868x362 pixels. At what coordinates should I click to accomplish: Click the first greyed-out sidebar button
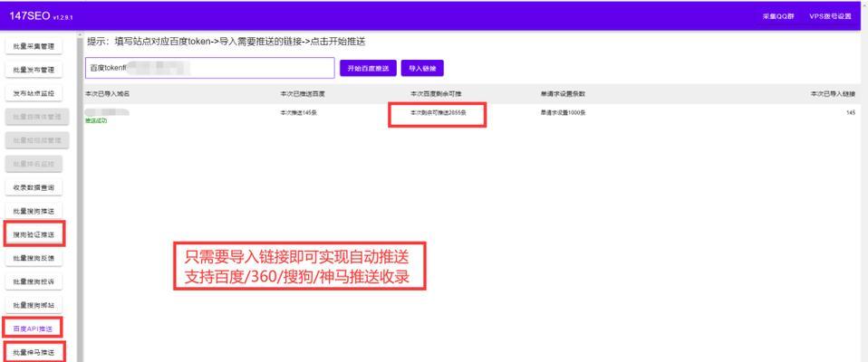click(38, 117)
